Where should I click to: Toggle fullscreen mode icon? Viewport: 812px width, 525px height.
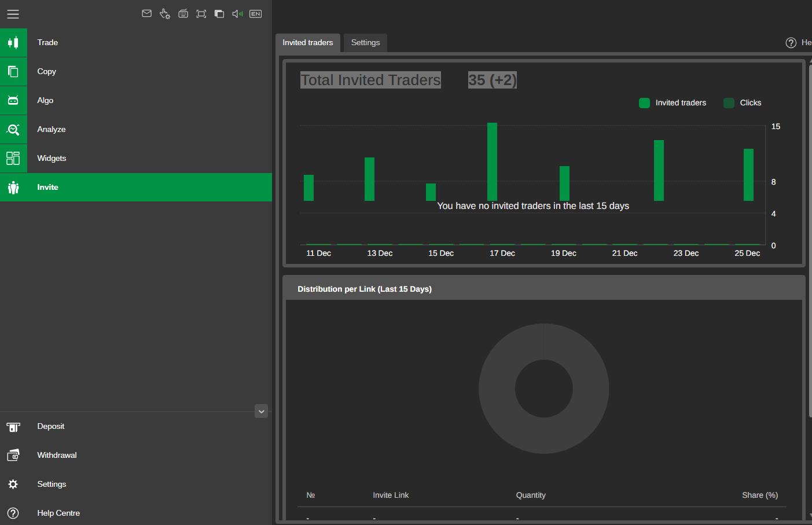click(x=201, y=14)
